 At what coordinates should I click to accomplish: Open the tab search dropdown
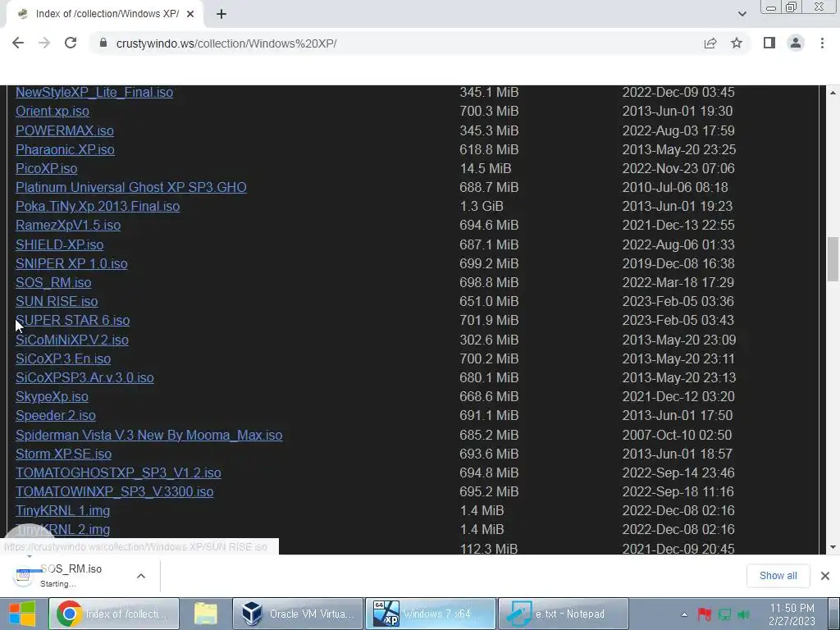point(742,15)
